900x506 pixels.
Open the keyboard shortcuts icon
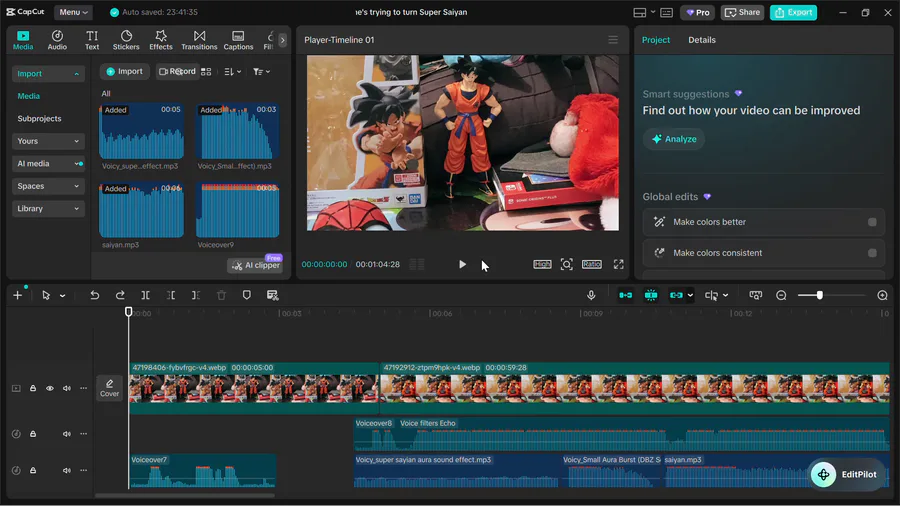666,13
